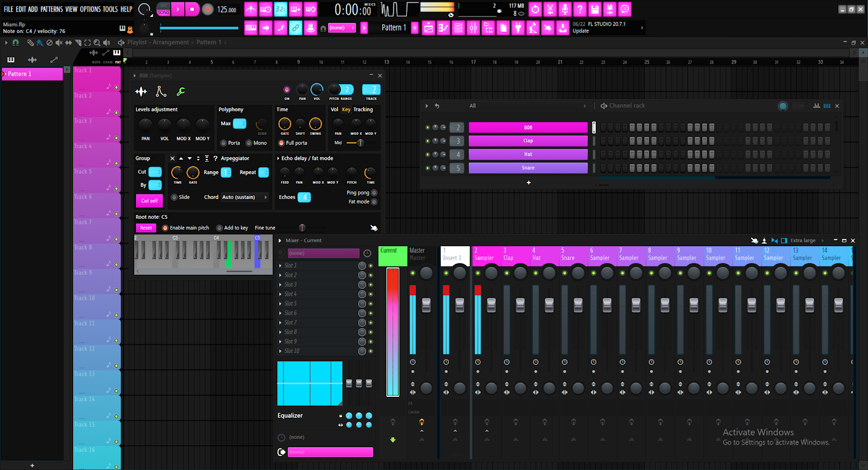868x470 pixels.
Task: Open the Channel rack icon in toolbar
Action: 458,28
